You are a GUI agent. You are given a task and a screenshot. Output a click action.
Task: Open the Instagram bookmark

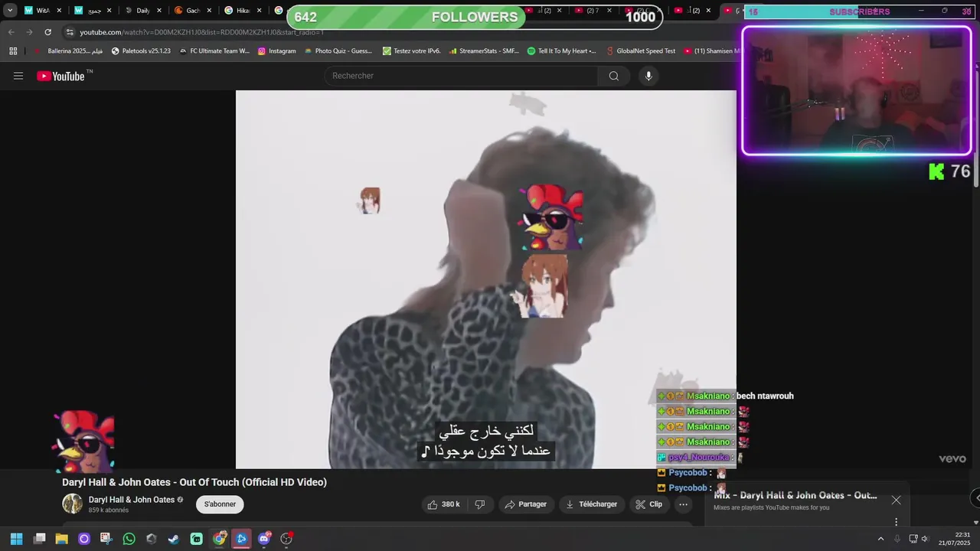(x=276, y=51)
